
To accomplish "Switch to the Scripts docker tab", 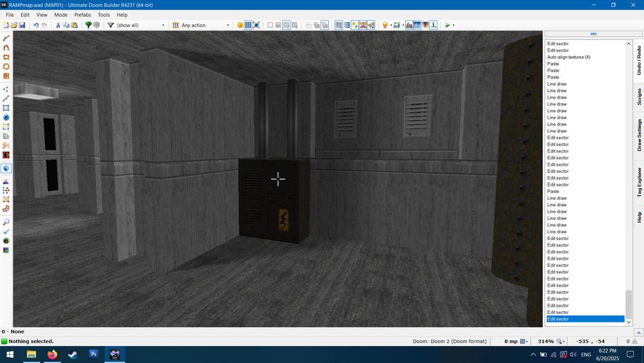I will pyautogui.click(x=639, y=97).
